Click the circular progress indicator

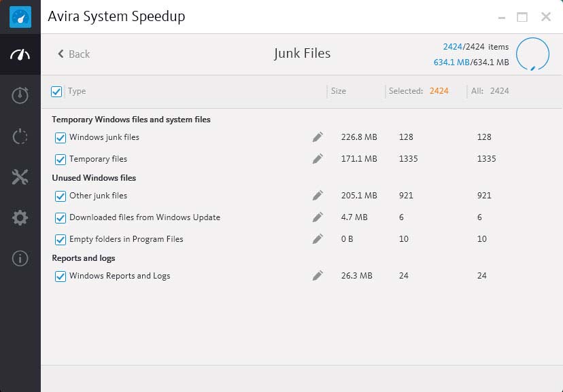tap(532, 54)
